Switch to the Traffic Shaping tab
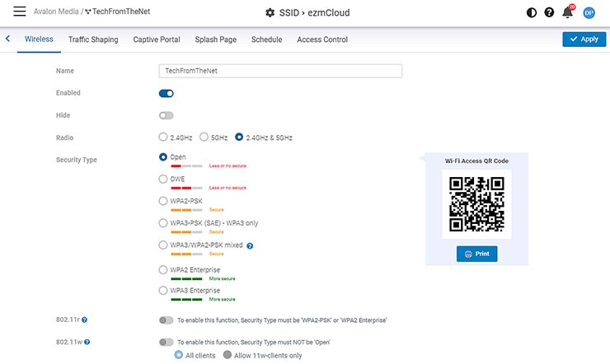The width and height of the screenshot is (610, 364). 93,40
